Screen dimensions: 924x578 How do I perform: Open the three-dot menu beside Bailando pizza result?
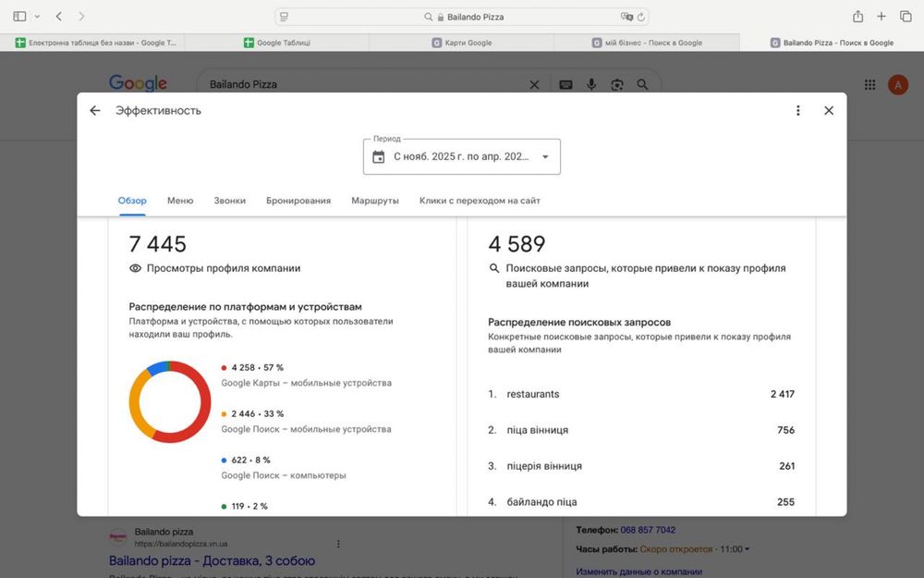[x=338, y=543]
